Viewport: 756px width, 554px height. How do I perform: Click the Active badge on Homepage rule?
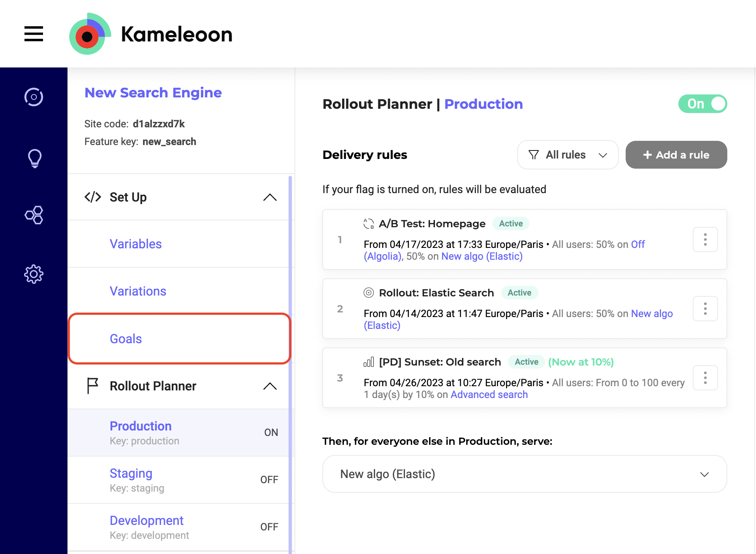(x=511, y=223)
